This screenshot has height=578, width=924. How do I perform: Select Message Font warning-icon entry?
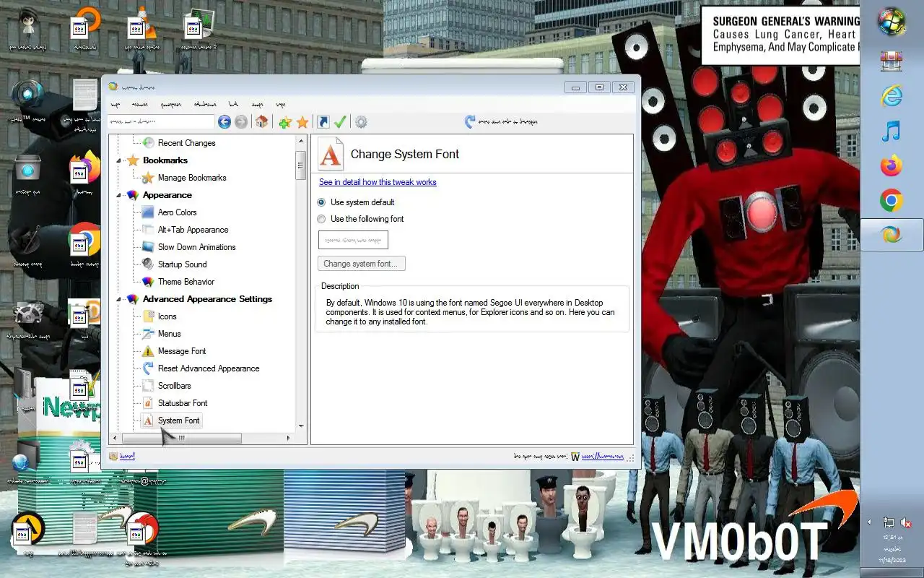tap(182, 351)
